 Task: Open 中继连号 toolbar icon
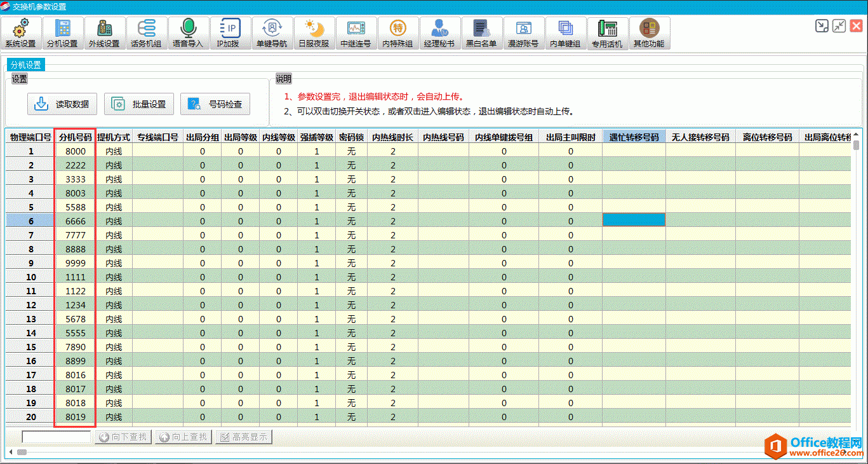356,33
